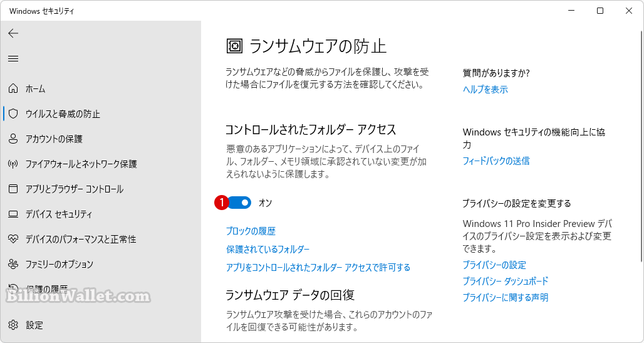Screen dimensions: 644x343
Task: Click the ransomware protection header icon
Action: point(234,46)
